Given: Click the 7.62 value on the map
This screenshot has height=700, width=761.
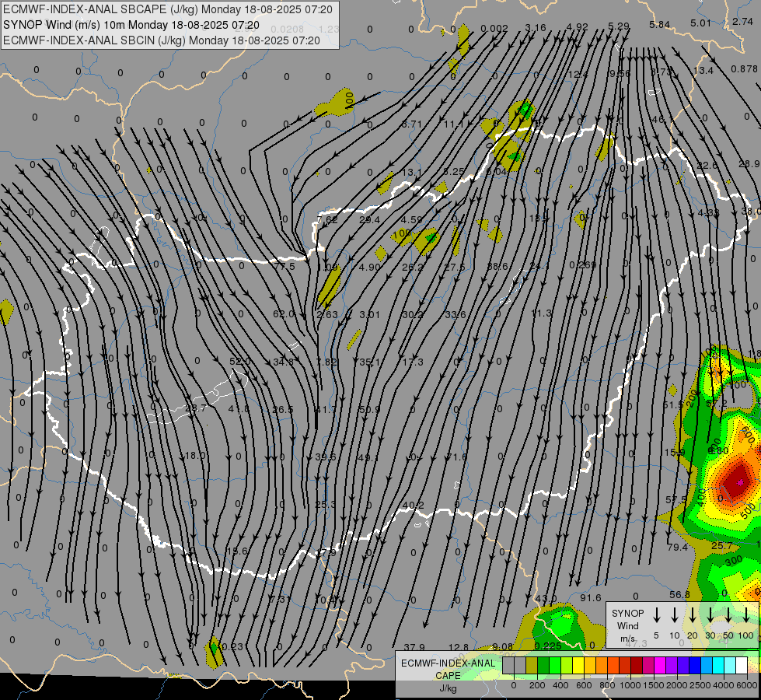Looking at the screenshot, I should coord(327,219).
